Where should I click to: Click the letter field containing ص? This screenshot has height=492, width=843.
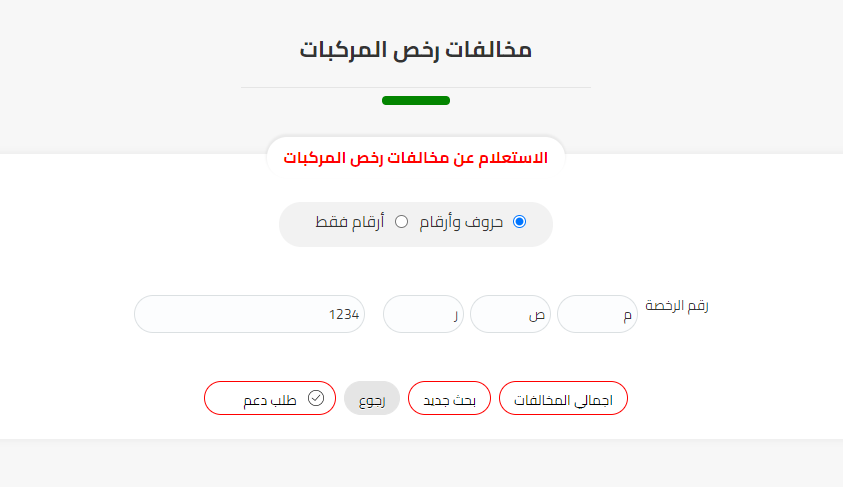pos(510,314)
